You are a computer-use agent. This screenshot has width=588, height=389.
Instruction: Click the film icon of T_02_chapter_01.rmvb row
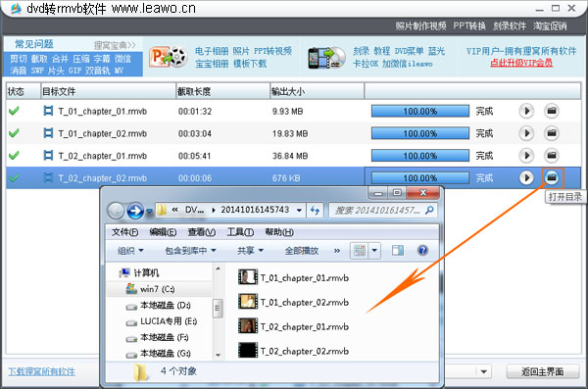48,155
